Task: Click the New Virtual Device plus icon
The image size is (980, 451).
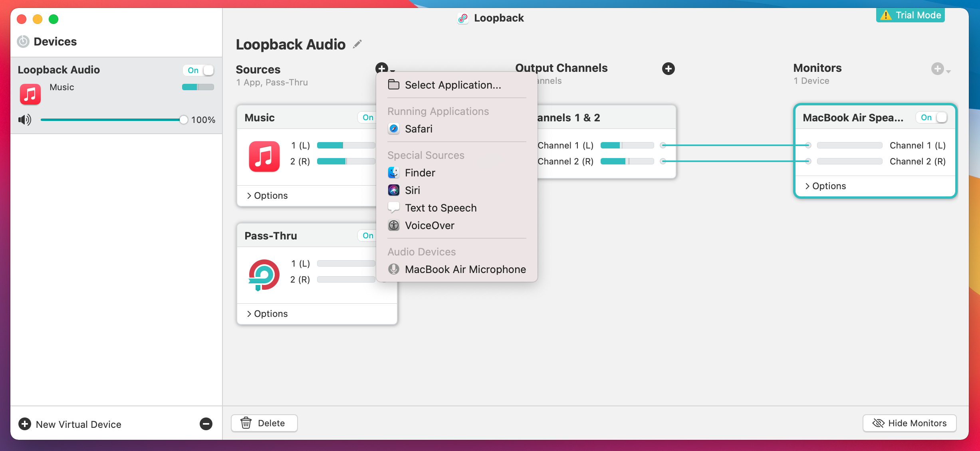Action: click(25, 424)
